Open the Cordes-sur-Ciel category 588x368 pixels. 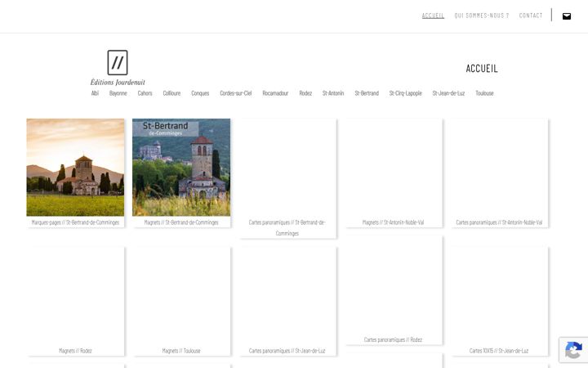click(x=236, y=93)
